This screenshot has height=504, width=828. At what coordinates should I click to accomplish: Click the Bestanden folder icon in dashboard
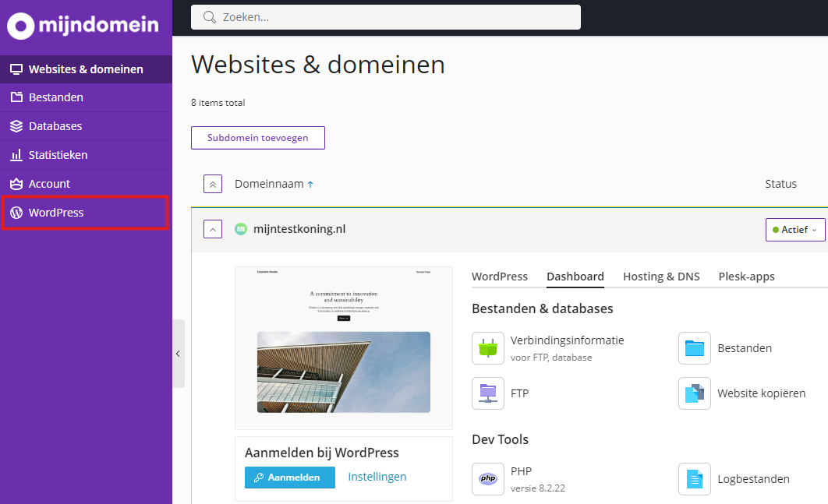(694, 348)
